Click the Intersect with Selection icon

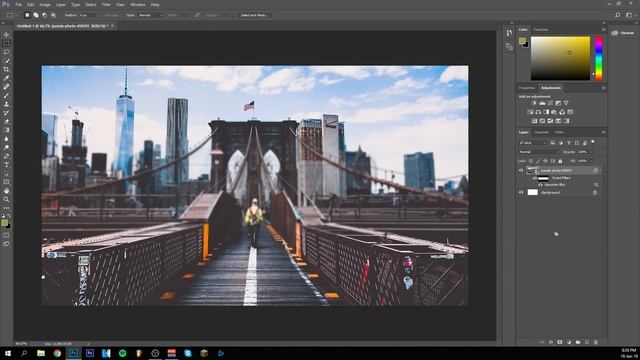click(53, 15)
